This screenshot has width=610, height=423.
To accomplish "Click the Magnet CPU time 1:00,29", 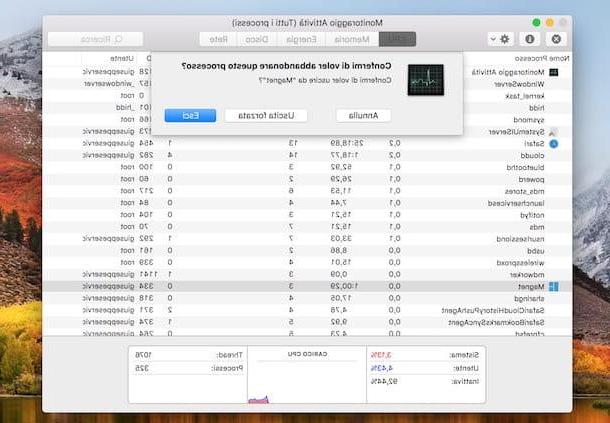I will coord(344,287).
